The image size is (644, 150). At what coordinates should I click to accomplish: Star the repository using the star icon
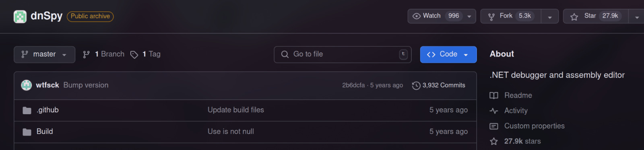(x=574, y=16)
